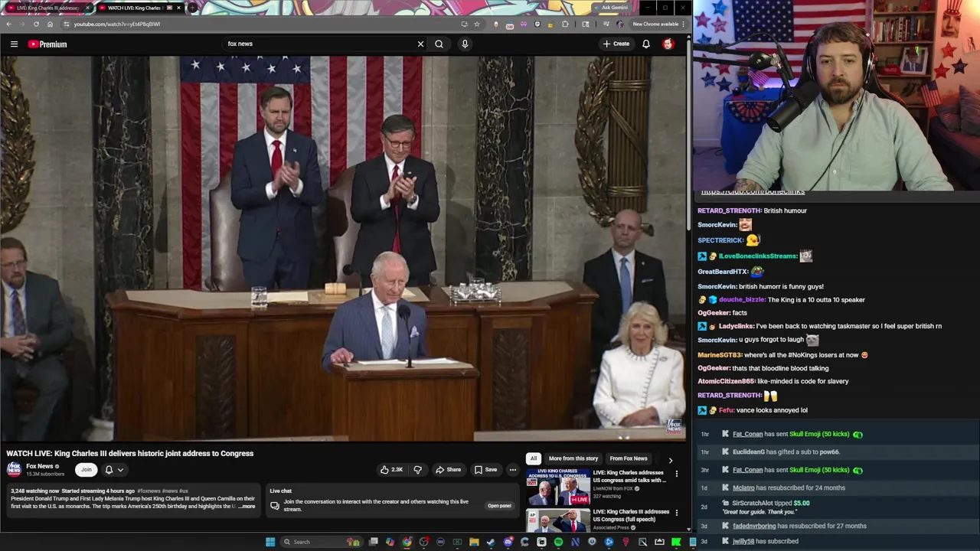Open Fox News channel avatar
This screenshot has height=551, width=980.
pyautogui.click(x=14, y=469)
